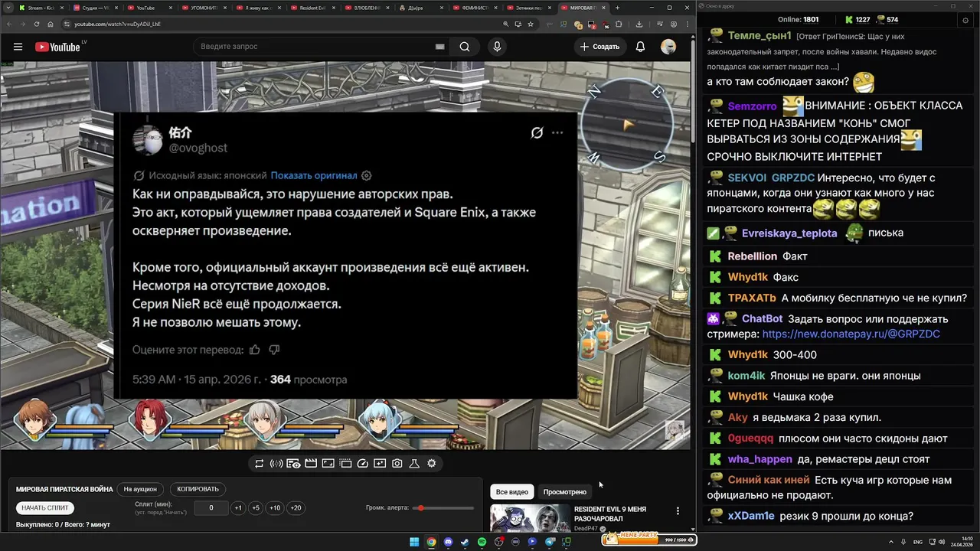
Task: Open the Chrome tab search dropdown arrow
Action: (8, 8)
